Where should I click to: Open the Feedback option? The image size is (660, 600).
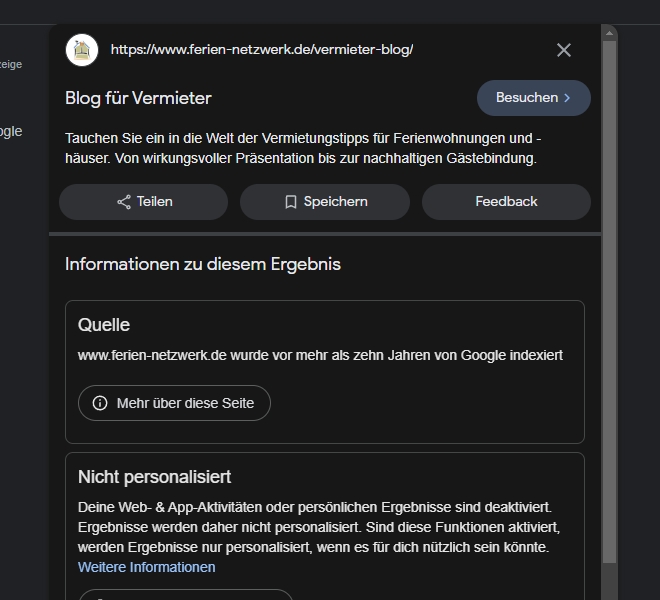click(x=506, y=202)
